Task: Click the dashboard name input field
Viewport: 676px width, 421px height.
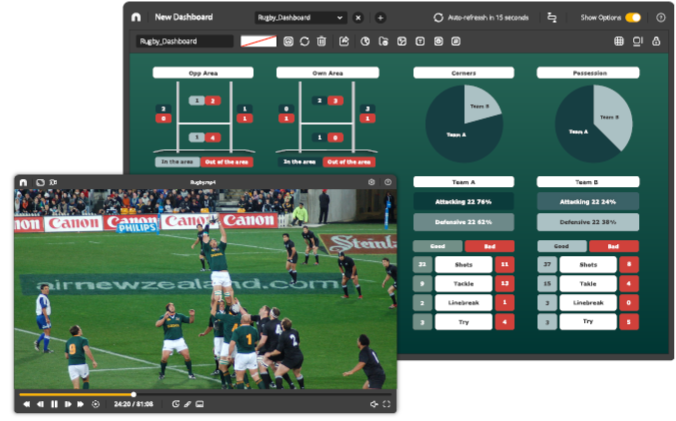Action: pos(185,42)
